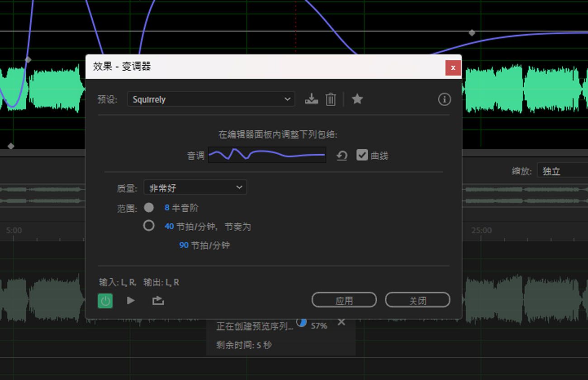Select envelope keyframe at the bottom left of the editor
Image resolution: width=588 pixels, height=380 pixels.
tap(11, 146)
